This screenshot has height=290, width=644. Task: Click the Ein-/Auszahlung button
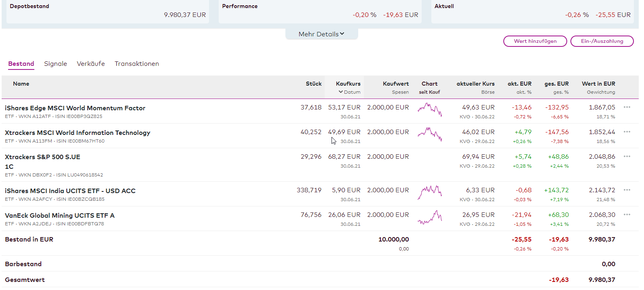coord(602,41)
